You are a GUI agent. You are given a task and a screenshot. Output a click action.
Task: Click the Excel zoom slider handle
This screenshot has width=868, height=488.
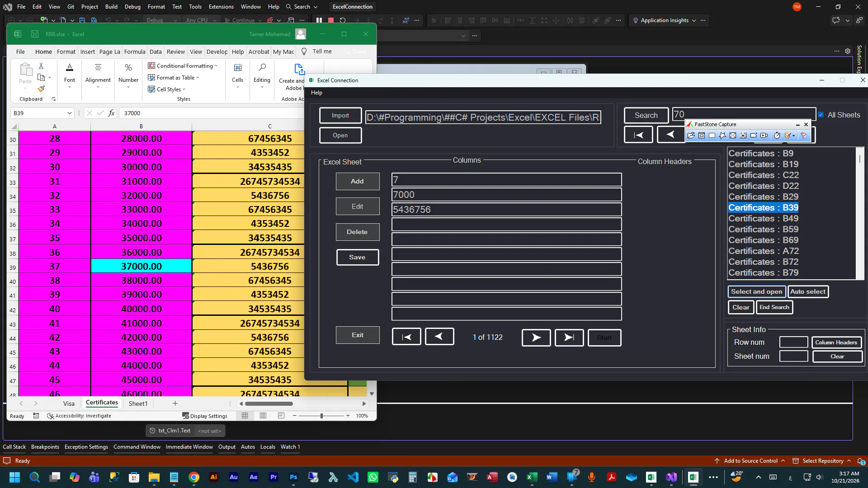[321, 416]
